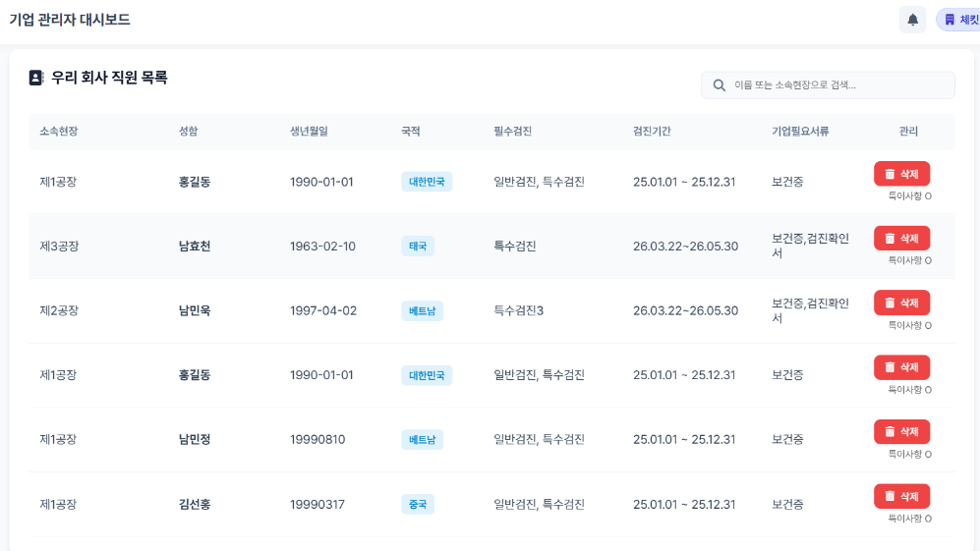Click the magnifying glass search icon
The image size is (980, 551).
point(719,85)
